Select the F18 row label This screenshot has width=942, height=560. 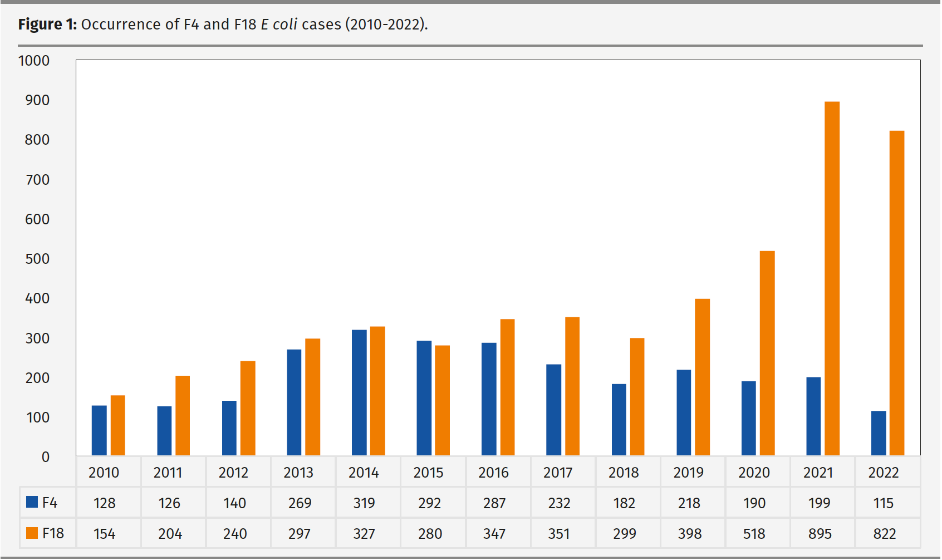(53, 533)
